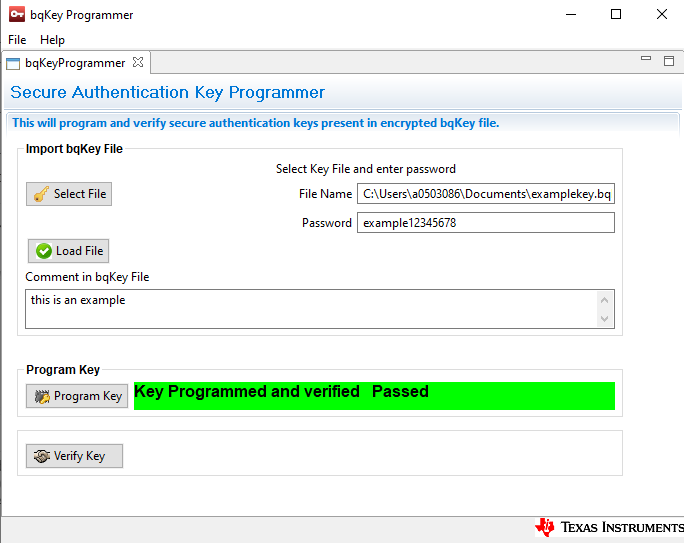Close the bqKey Programmer window

[662, 14]
